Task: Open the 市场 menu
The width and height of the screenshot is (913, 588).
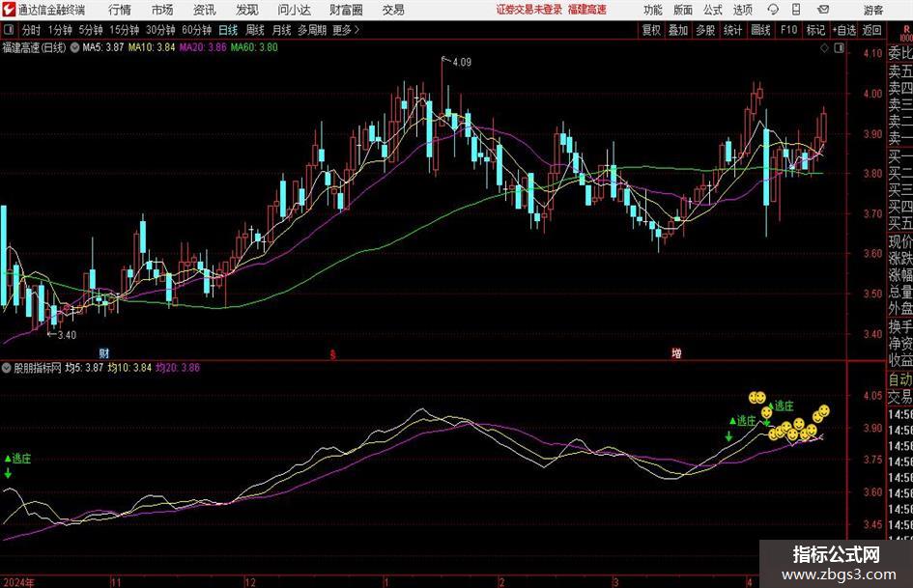Action: 162,10
